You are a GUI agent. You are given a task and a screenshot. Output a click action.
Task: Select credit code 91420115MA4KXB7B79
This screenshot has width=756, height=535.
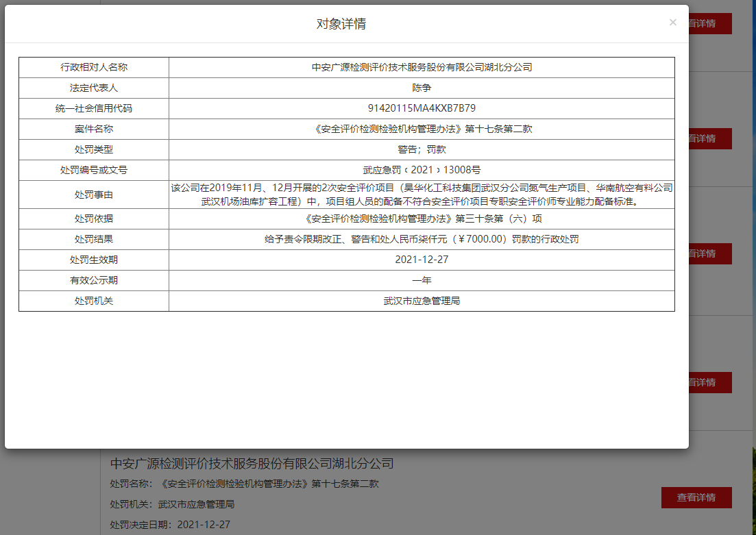(x=422, y=109)
